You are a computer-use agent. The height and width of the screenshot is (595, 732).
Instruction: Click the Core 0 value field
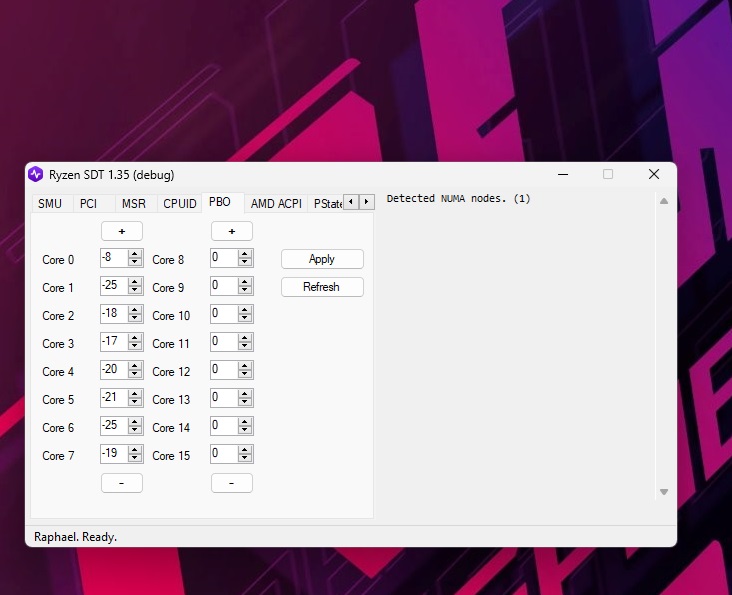[x=114, y=258]
